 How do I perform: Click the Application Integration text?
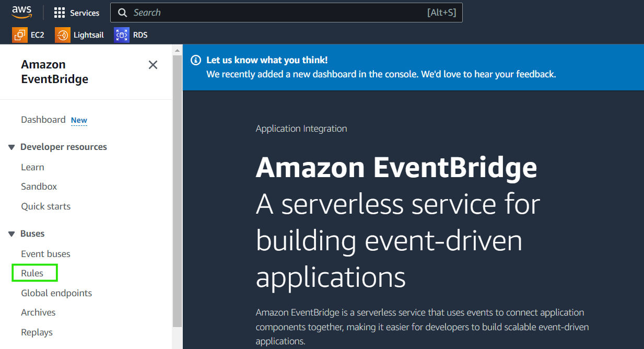point(301,129)
